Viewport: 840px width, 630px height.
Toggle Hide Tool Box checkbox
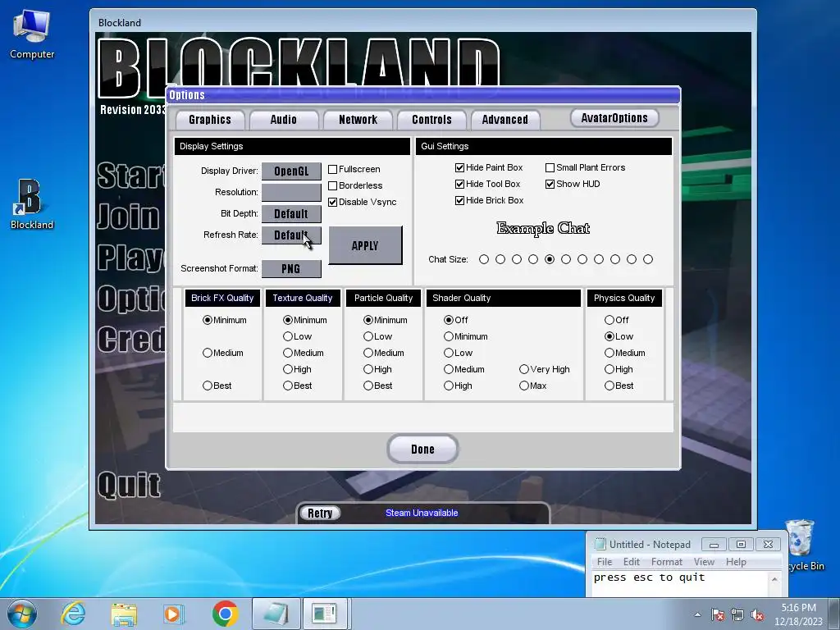(x=459, y=185)
